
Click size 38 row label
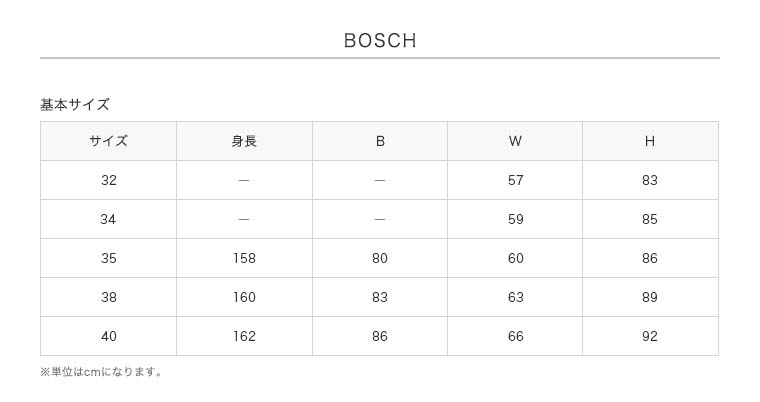(108, 297)
